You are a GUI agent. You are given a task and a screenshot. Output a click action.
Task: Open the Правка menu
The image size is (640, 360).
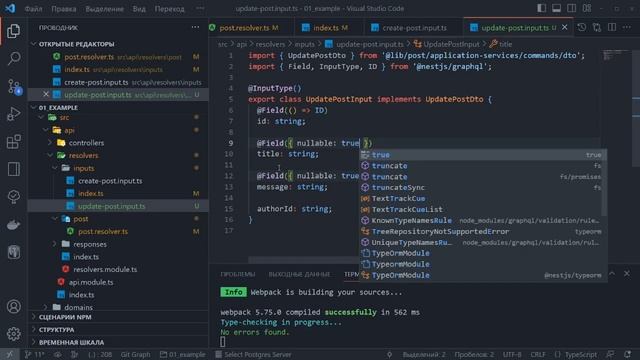pos(64,9)
